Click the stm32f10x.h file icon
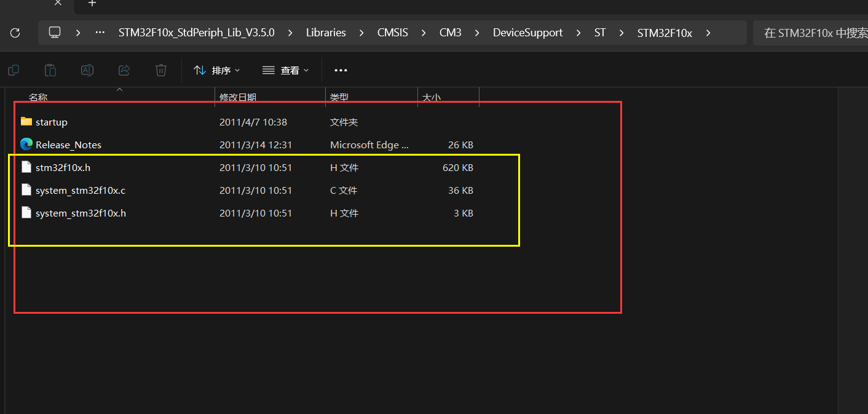 click(26, 167)
